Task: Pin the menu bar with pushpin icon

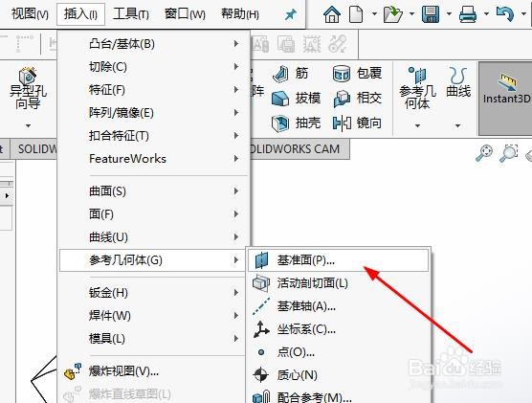Action: point(291,14)
